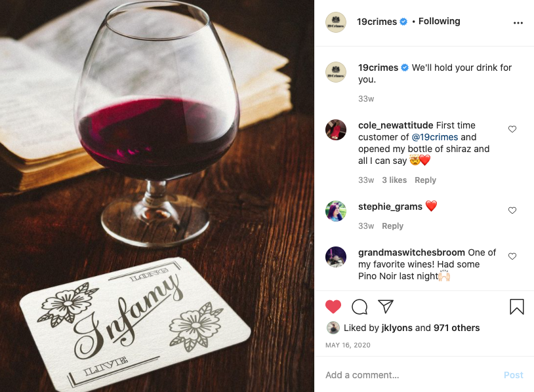This screenshot has width=534, height=392.
Task: Reply to cole_newattitude's comment
Action: 425,180
